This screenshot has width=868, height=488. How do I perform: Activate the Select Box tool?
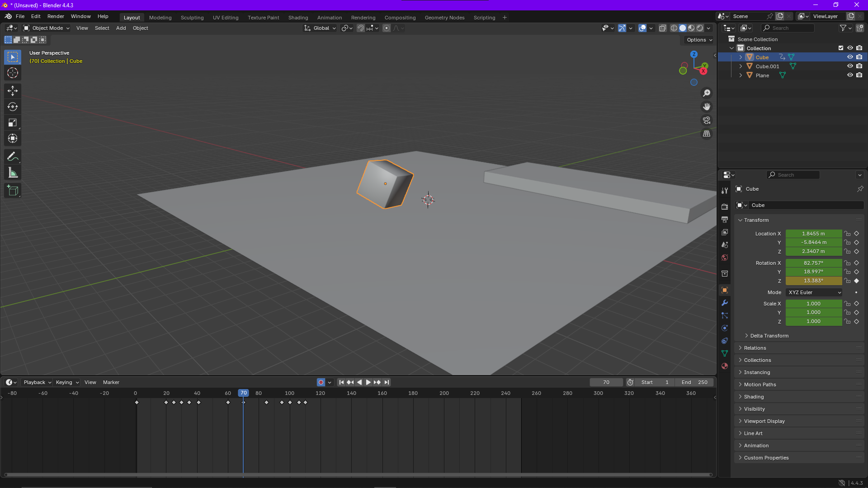tap(13, 57)
